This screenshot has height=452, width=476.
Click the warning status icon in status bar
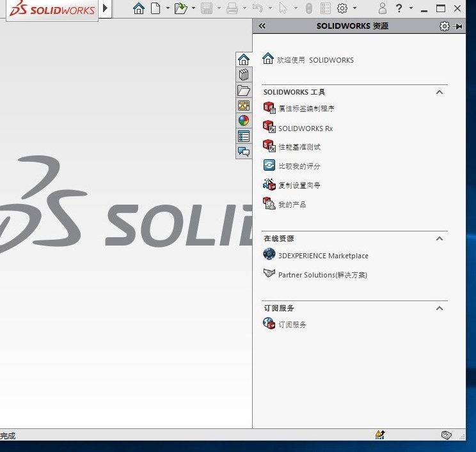pos(380,435)
